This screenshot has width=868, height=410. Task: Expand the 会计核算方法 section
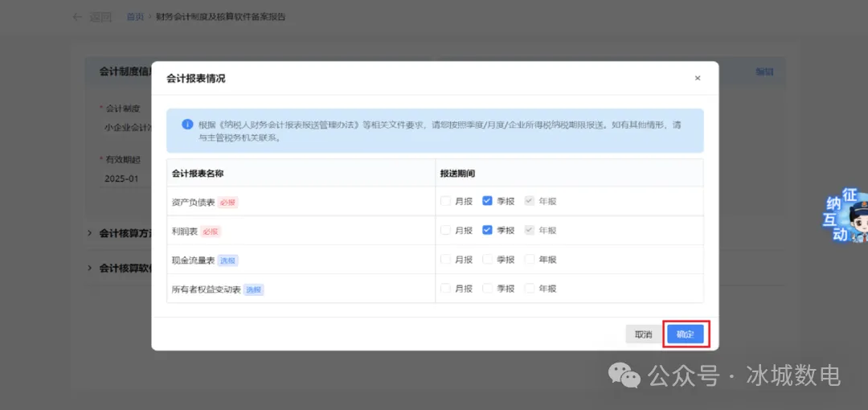[90, 233]
